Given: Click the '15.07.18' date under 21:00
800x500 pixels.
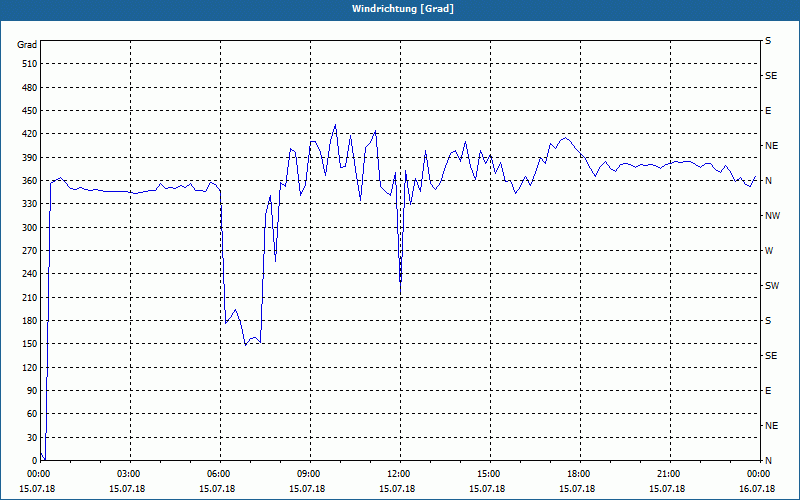Looking at the screenshot, I should 667,489.
